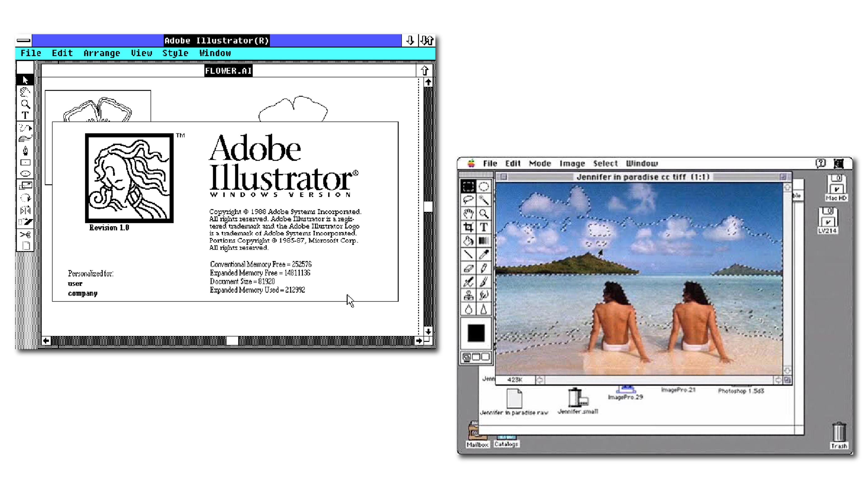Click the Mac HD disk icon
The image size is (868, 488).
coord(836,188)
